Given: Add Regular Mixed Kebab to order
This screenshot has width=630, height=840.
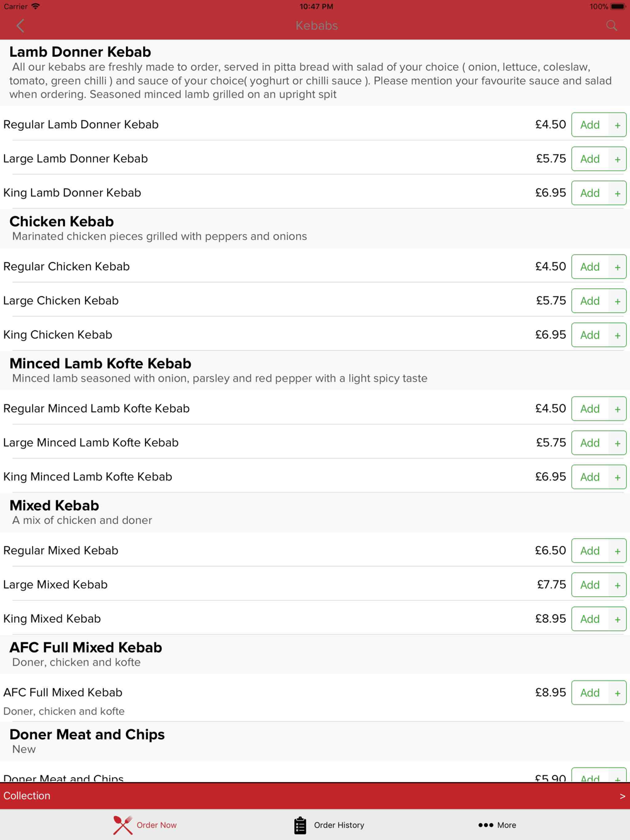Looking at the screenshot, I should pyautogui.click(x=590, y=551).
